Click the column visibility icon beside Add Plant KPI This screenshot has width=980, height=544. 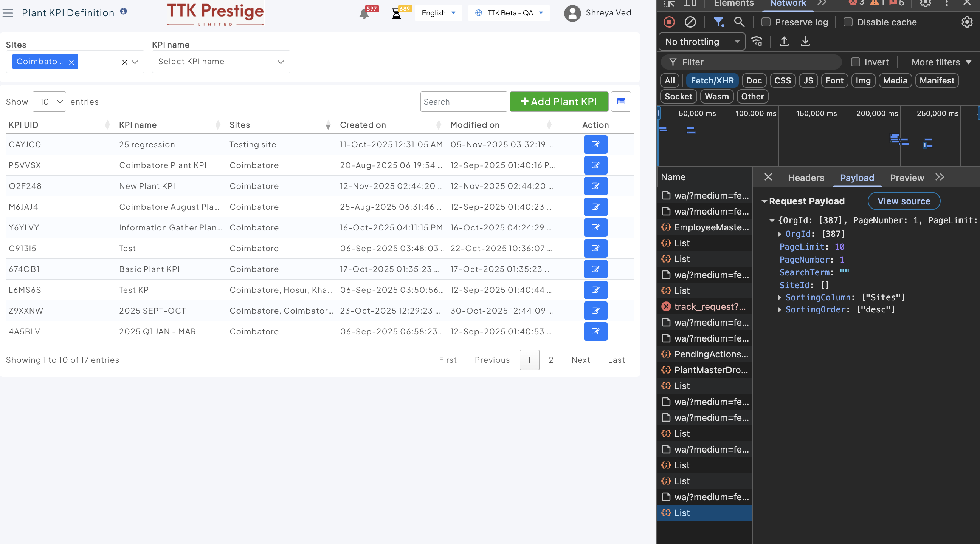[x=621, y=102]
